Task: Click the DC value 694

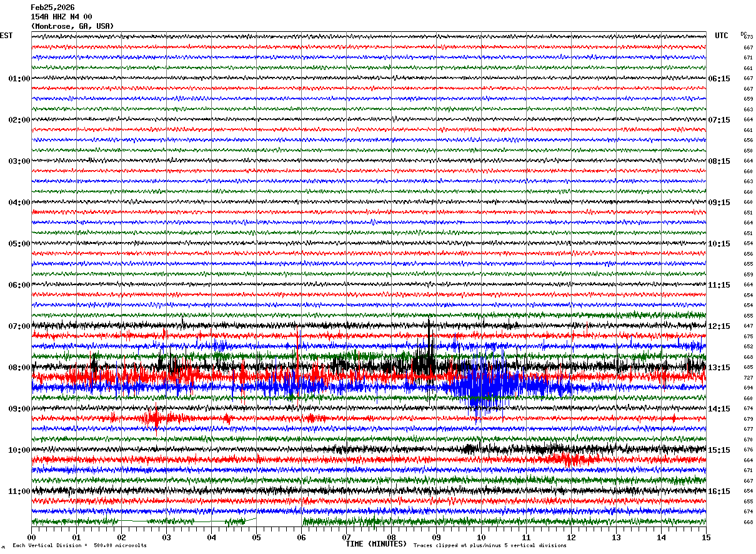Action: [748, 388]
